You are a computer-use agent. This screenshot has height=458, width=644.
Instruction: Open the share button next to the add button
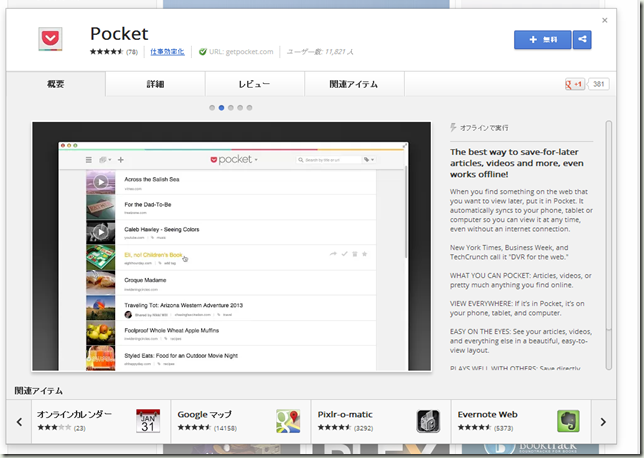(582, 40)
